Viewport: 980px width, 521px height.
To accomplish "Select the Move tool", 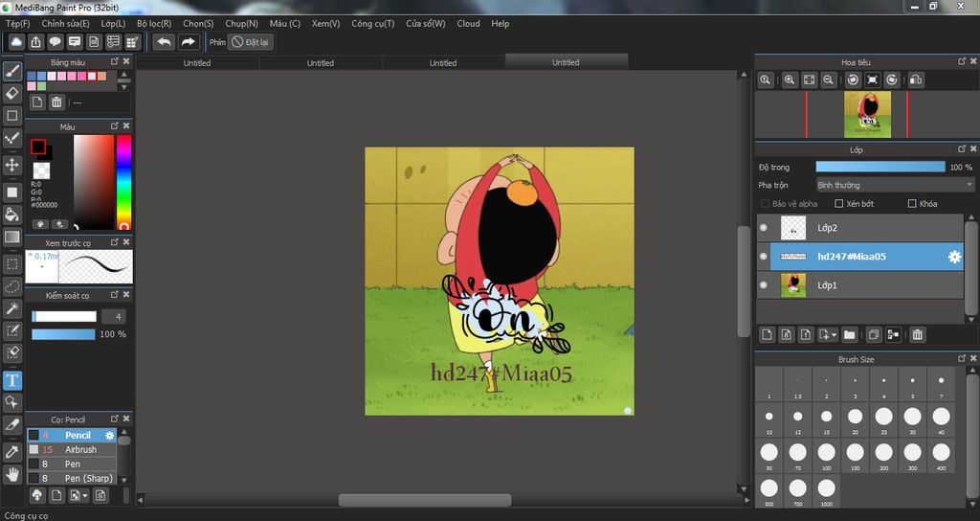I will 11,165.
